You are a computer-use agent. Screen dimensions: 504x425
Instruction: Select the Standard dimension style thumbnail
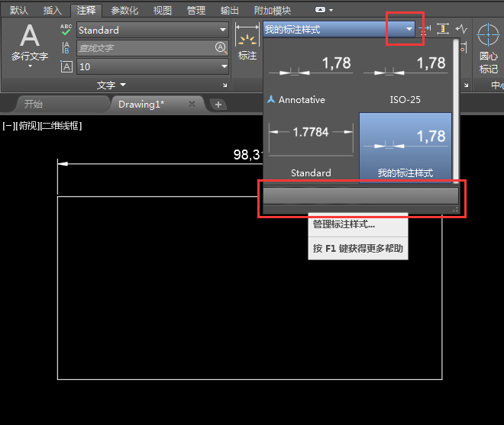click(311, 148)
